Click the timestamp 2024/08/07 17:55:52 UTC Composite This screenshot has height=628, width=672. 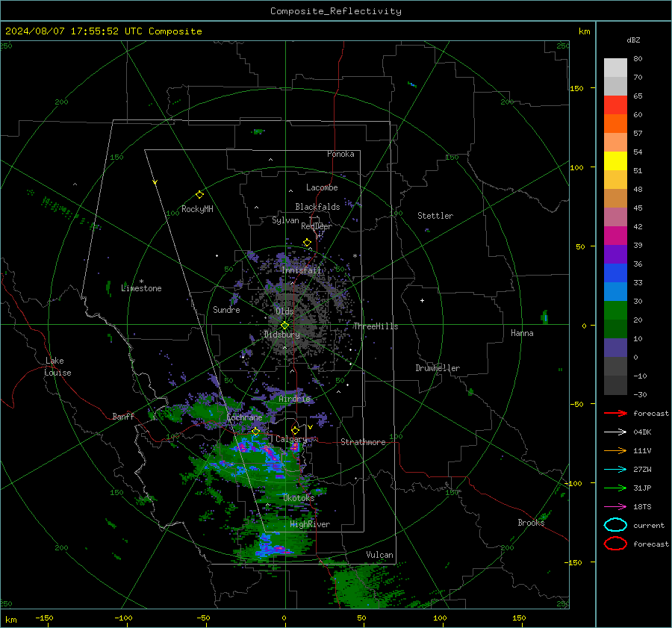click(x=103, y=31)
